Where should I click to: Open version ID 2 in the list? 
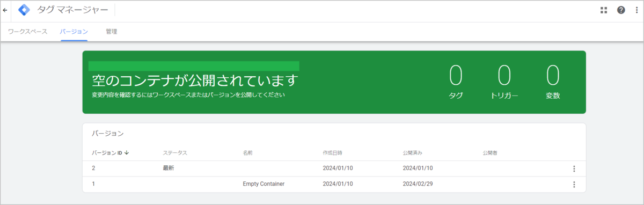(x=93, y=169)
